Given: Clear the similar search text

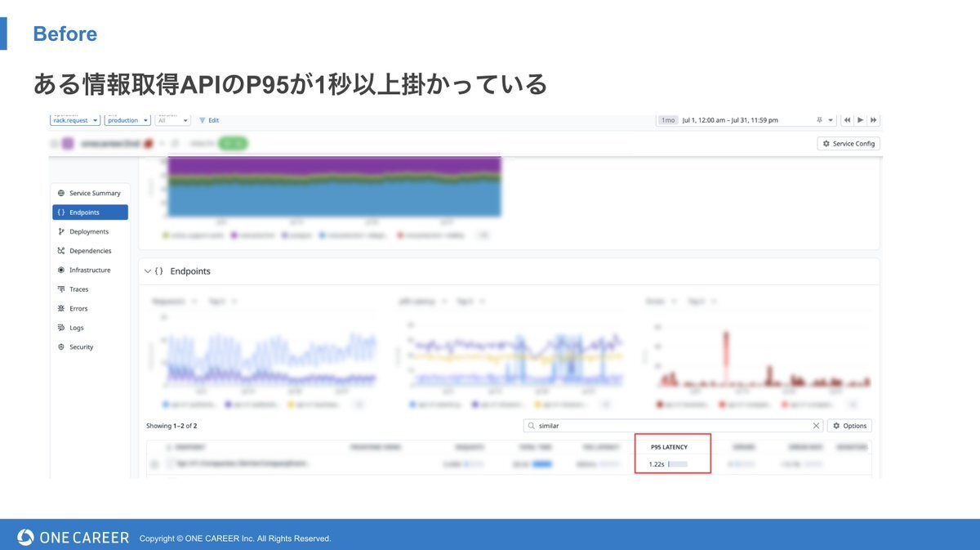Looking at the screenshot, I should (816, 426).
